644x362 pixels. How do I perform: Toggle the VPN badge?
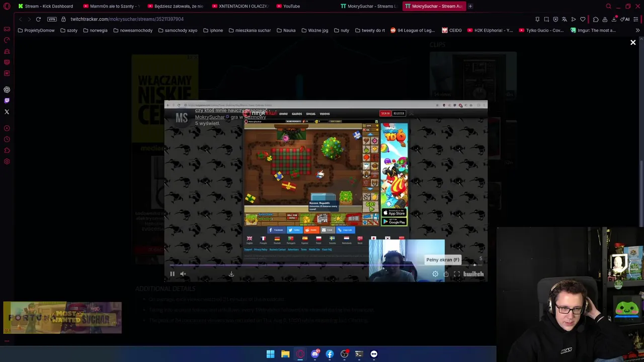[52, 19]
